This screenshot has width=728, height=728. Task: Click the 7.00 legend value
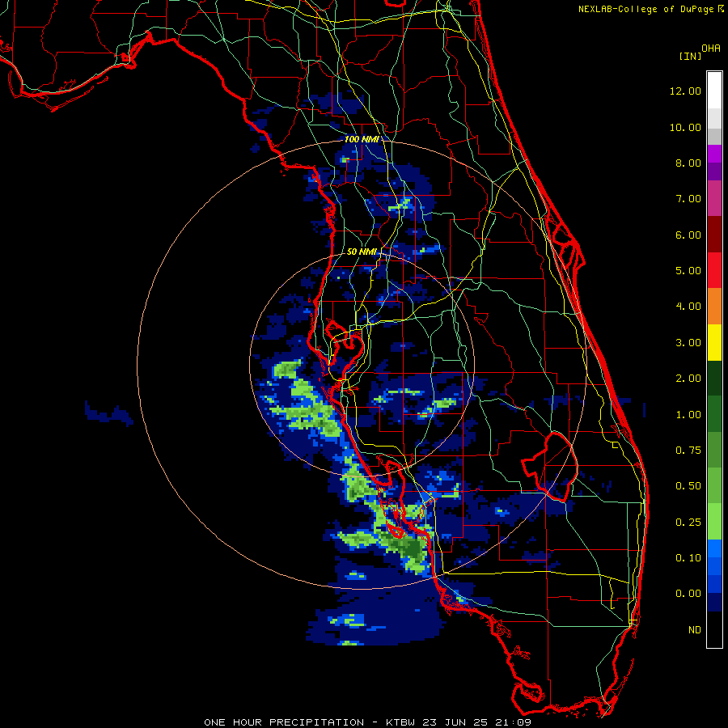coord(688,199)
